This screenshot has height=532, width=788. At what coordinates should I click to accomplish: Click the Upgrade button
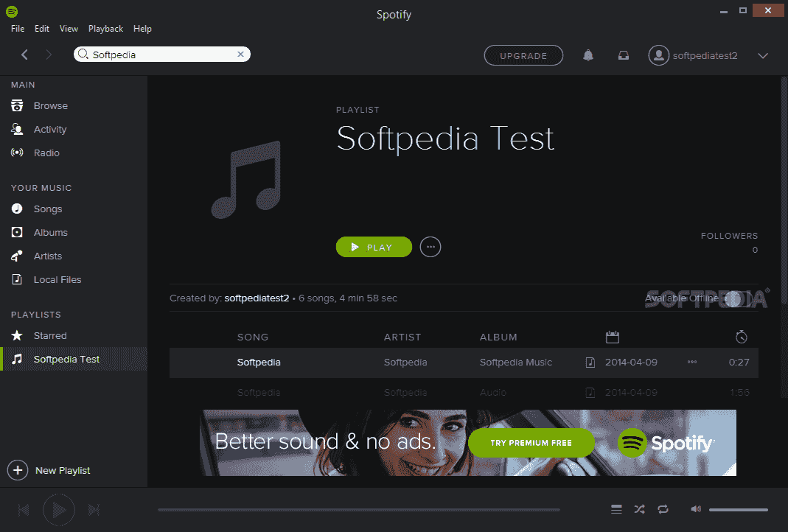point(523,55)
